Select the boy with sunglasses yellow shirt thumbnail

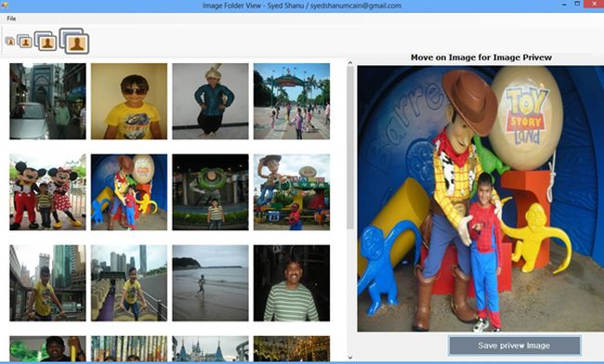pyautogui.click(x=129, y=101)
